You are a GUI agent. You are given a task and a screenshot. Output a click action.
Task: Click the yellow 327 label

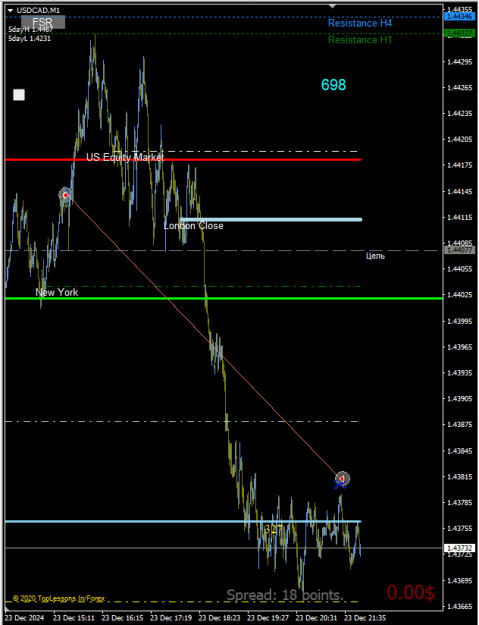[x=273, y=529]
